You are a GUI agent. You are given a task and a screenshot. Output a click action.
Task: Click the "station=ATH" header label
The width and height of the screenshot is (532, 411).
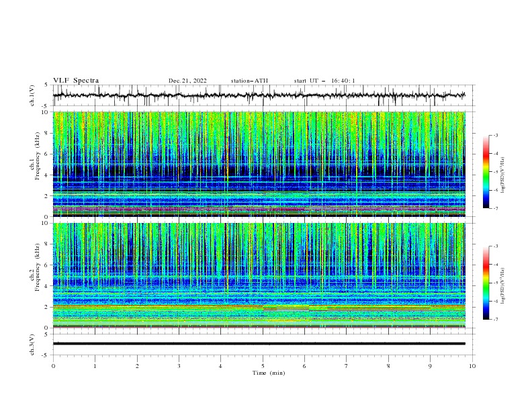coord(249,81)
